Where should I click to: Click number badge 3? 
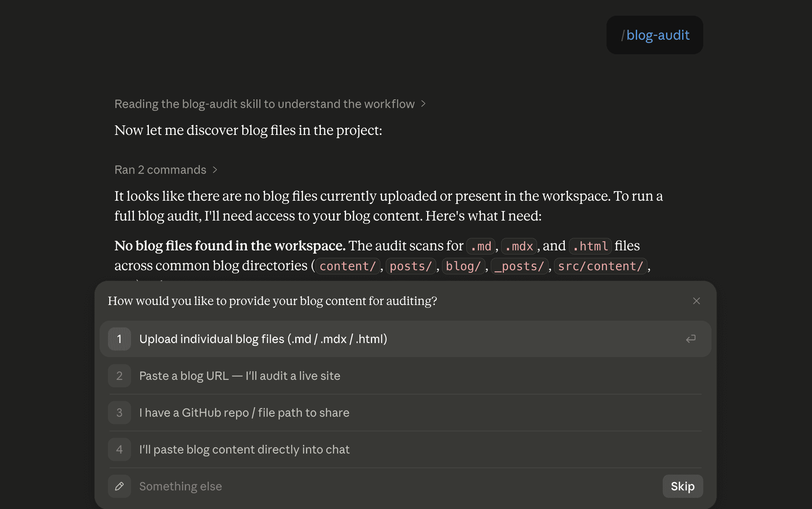[x=119, y=413]
